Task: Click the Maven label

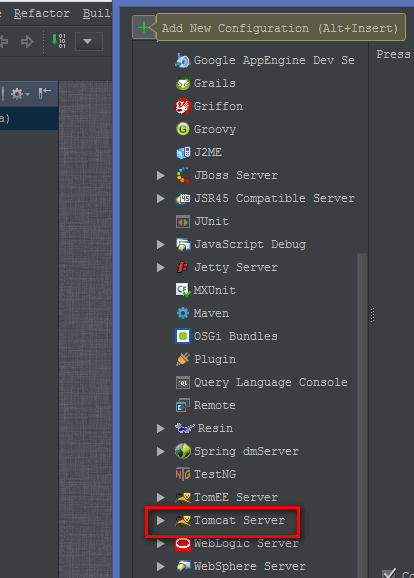Action: (211, 313)
